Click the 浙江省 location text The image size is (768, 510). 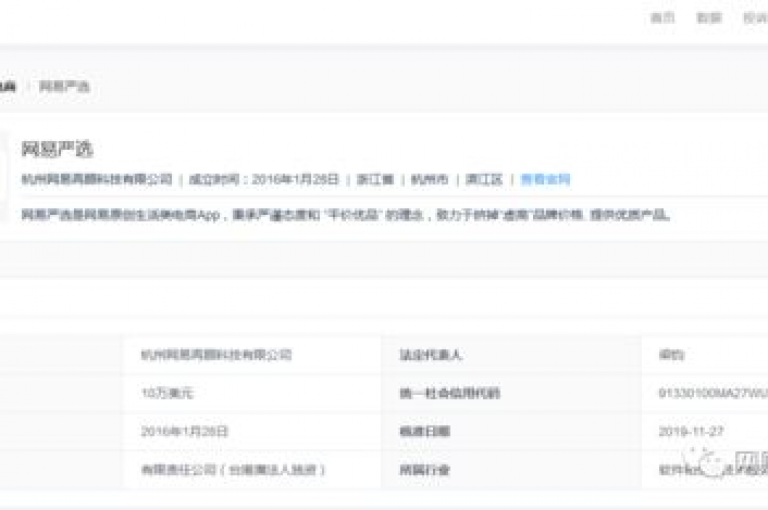point(375,179)
